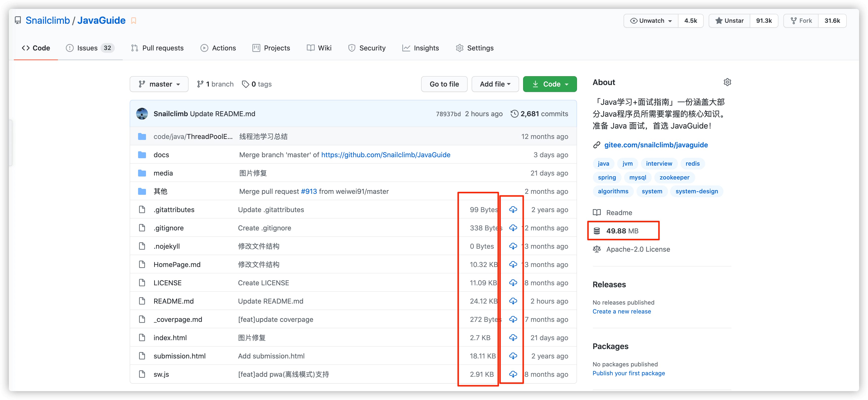Click the Snailclimb avatar in commit bar
The height and width of the screenshot is (400, 868).
(142, 114)
